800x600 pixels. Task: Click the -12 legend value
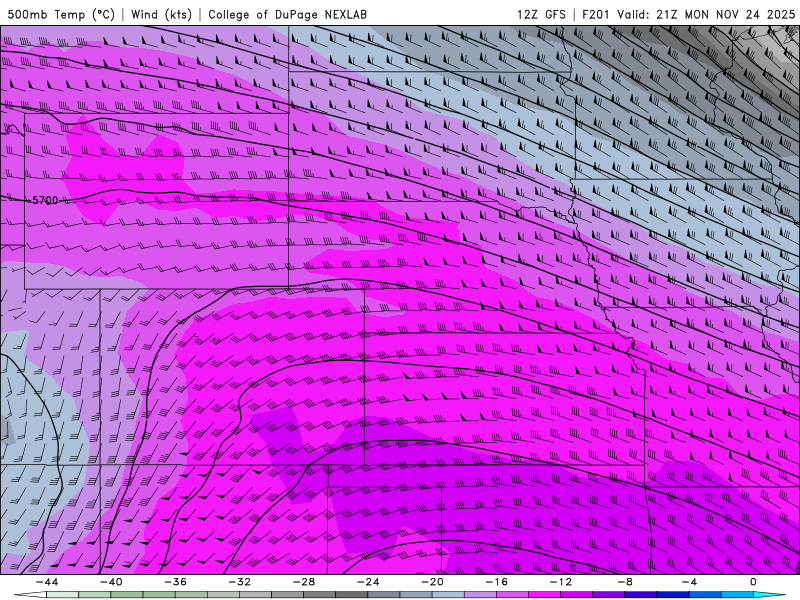pos(561,582)
